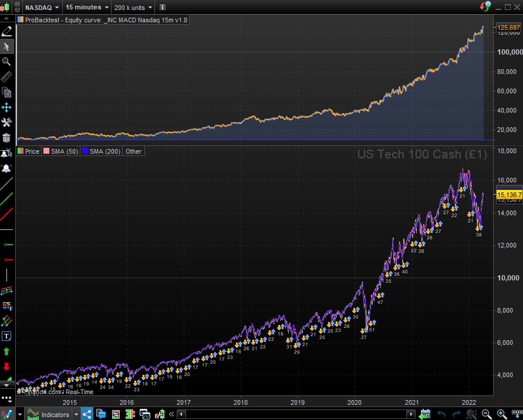Select the white line drawing tool

click(x=6, y=184)
